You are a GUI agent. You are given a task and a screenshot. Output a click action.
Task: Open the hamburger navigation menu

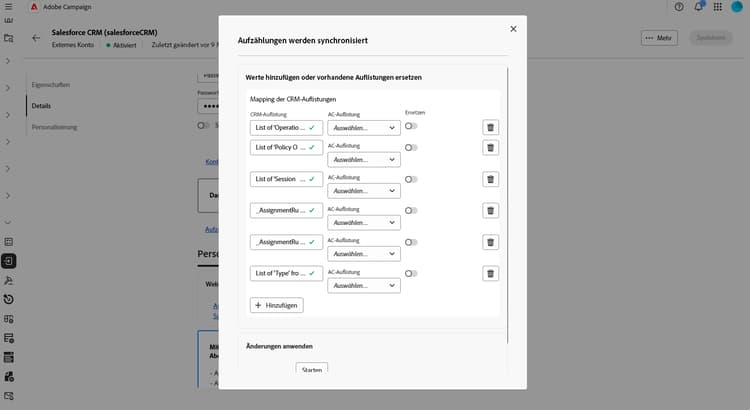[9, 7]
